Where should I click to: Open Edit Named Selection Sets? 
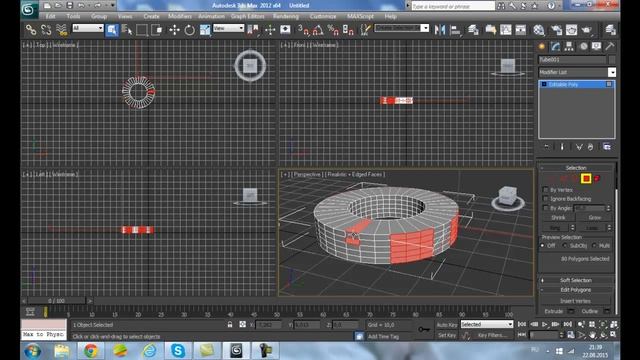365,30
